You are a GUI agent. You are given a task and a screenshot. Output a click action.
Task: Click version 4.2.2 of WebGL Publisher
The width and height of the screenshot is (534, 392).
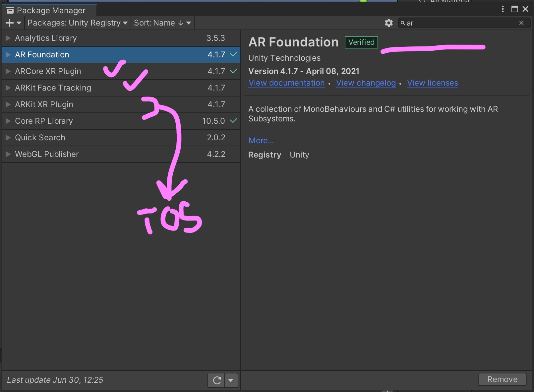coord(216,154)
